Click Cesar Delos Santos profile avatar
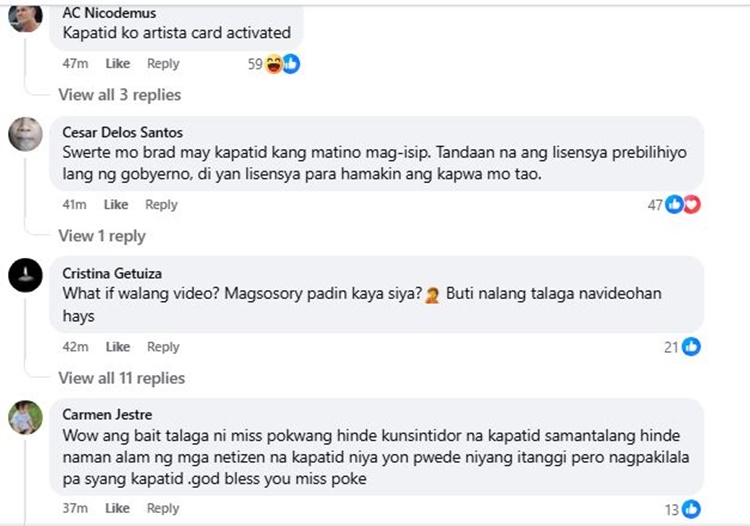 pos(25,134)
